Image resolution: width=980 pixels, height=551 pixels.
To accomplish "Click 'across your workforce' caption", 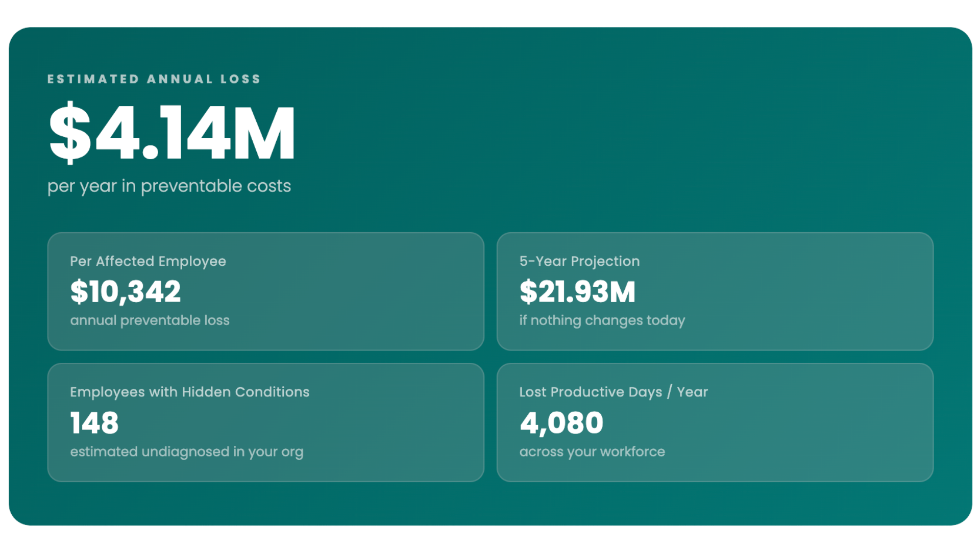I will tap(592, 452).
